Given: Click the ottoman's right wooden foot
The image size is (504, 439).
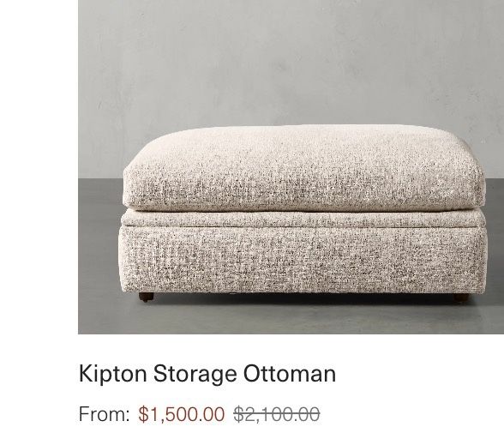Looking at the screenshot, I should 462,298.
